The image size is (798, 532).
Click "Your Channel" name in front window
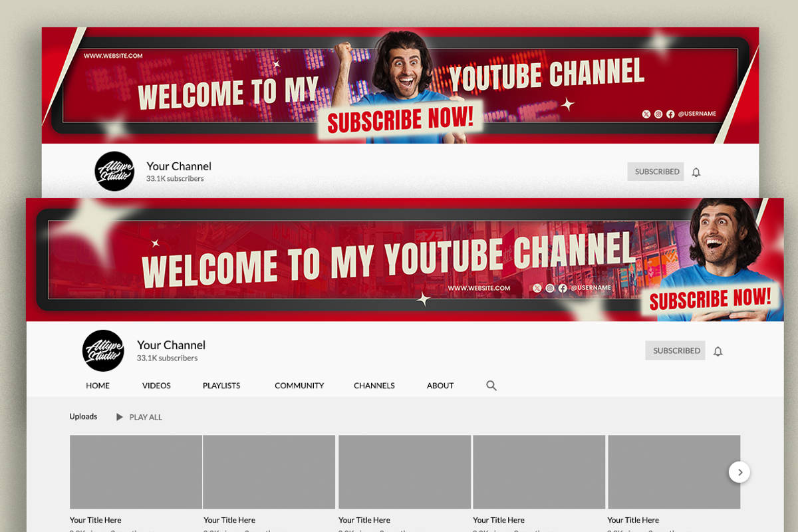tap(171, 345)
